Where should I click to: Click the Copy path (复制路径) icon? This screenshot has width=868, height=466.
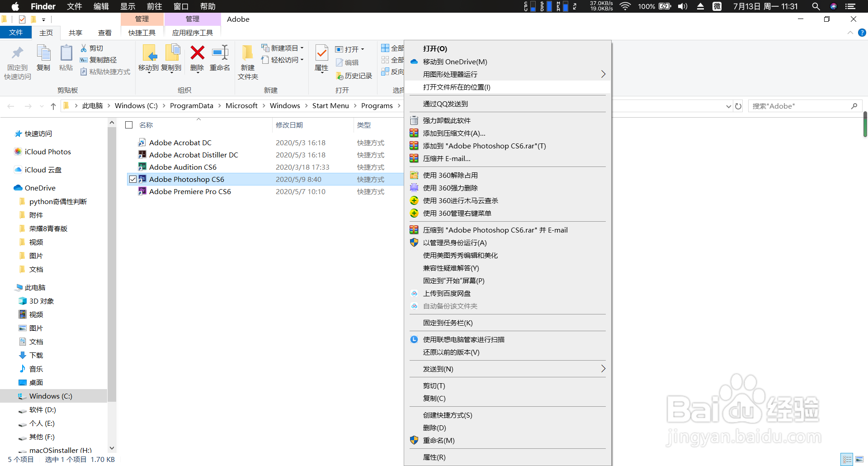pos(84,60)
